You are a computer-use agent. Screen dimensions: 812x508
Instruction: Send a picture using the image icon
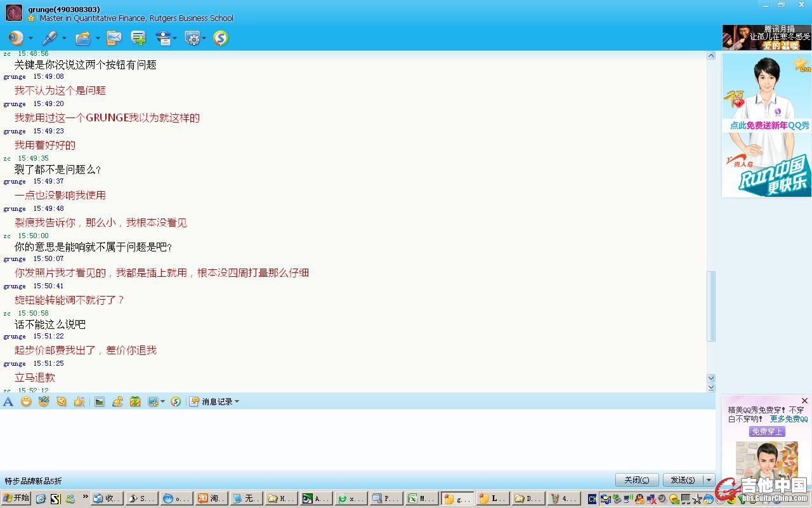click(x=100, y=401)
